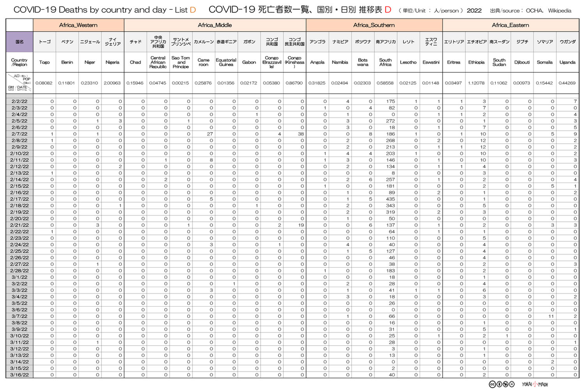
Task: Click the Japanese header トーゴ
Action: 44,42
